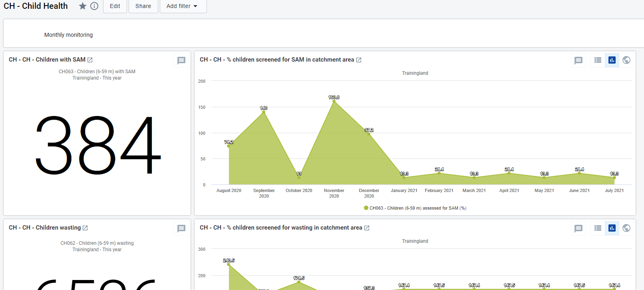View SAM screening item as map
Screen dimensions: 644x290
pyautogui.click(x=626, y=60)
